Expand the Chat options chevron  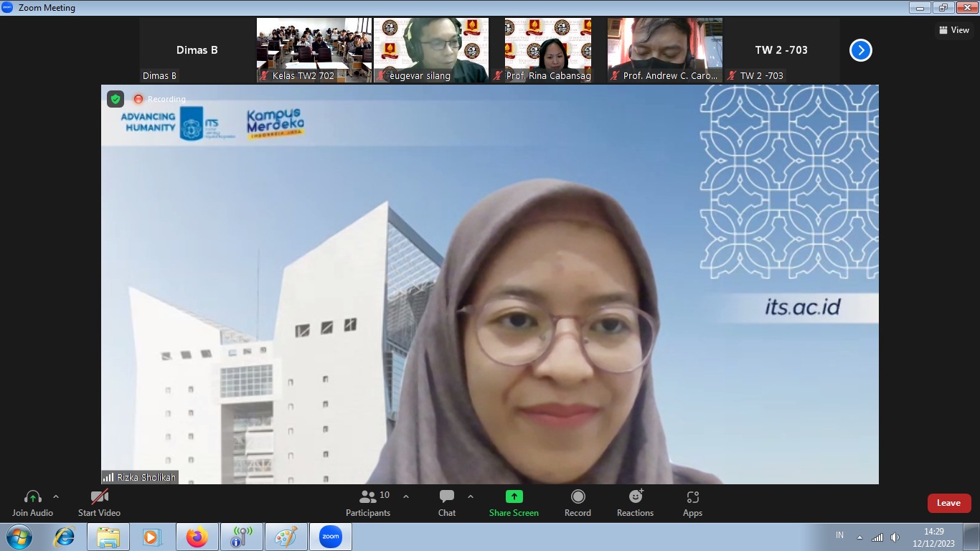pyautogui.click(x=471, y=496)
